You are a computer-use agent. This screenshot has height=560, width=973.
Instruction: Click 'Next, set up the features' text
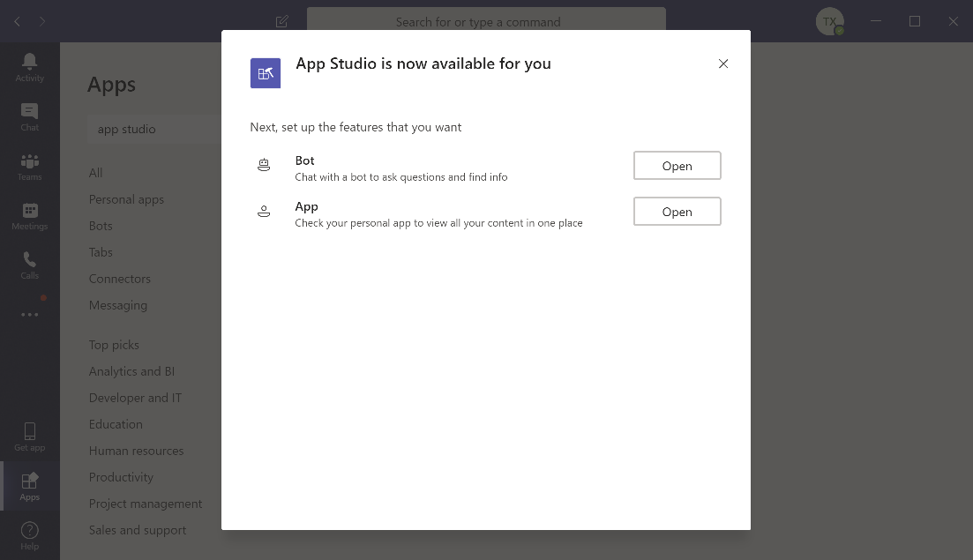356,127
